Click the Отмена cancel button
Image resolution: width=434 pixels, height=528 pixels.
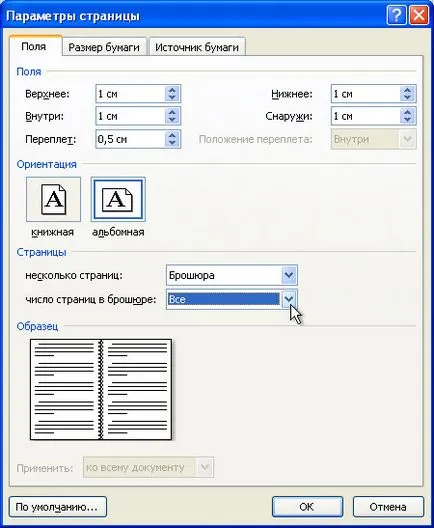pos(388,506)
